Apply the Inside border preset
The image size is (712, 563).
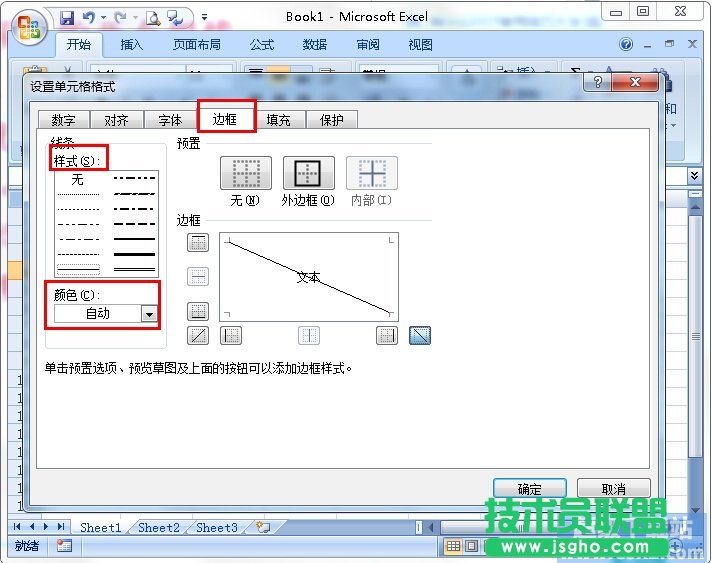[371, 173]
